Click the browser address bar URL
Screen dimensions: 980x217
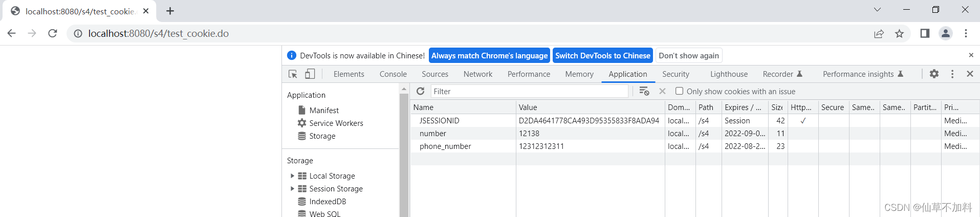[158, 33]
